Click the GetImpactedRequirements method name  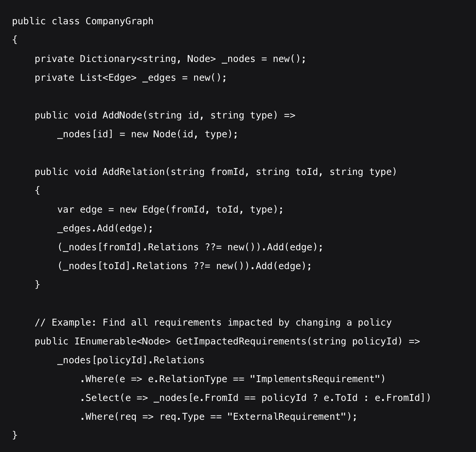click(241, 342)
